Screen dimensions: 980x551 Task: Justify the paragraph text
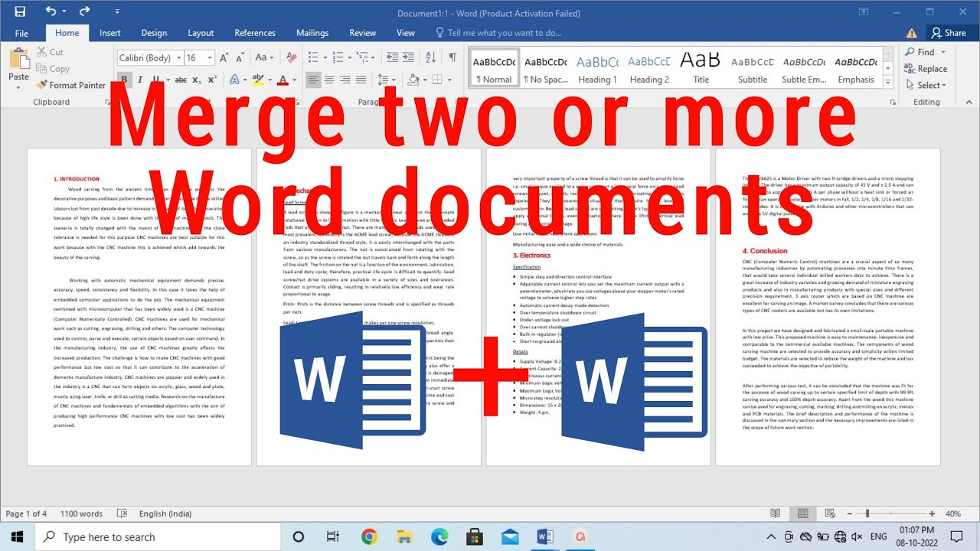coord(362,80)
